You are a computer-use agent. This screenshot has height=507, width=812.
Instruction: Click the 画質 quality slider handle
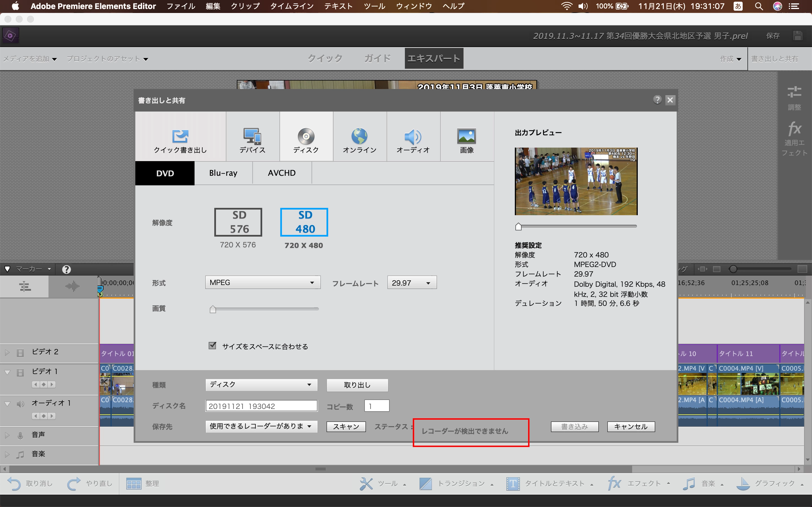click(213, 309)
